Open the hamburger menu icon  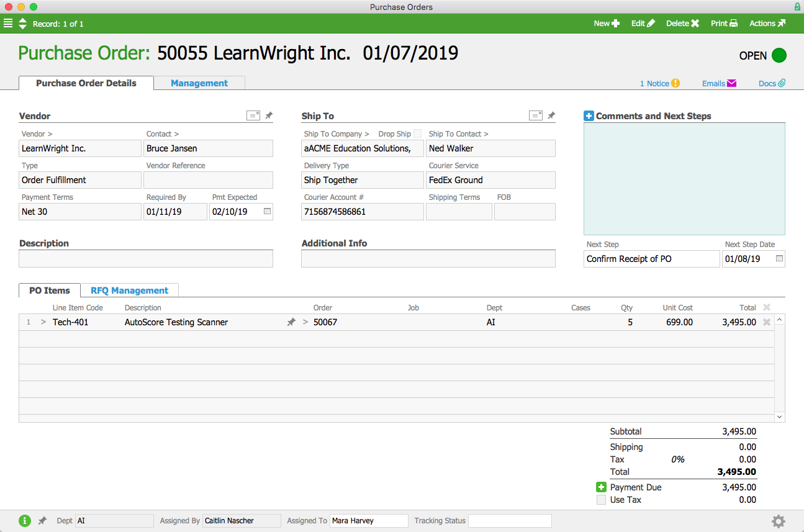[8, 24]
